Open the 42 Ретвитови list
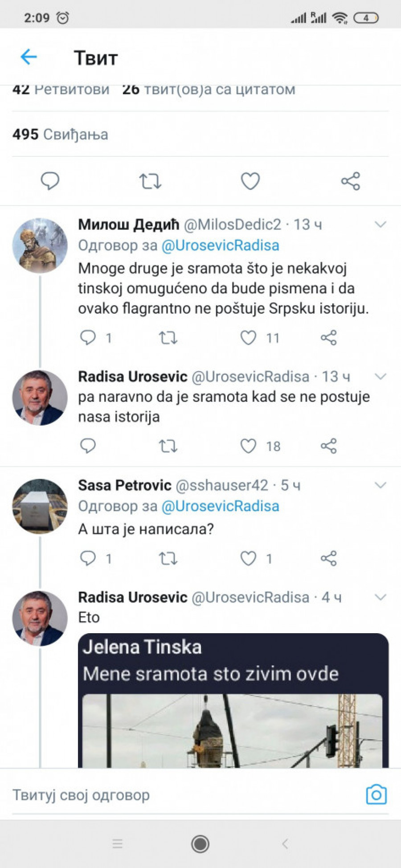The height and width of the screenshot is (868, 401). tap(61, 90)
